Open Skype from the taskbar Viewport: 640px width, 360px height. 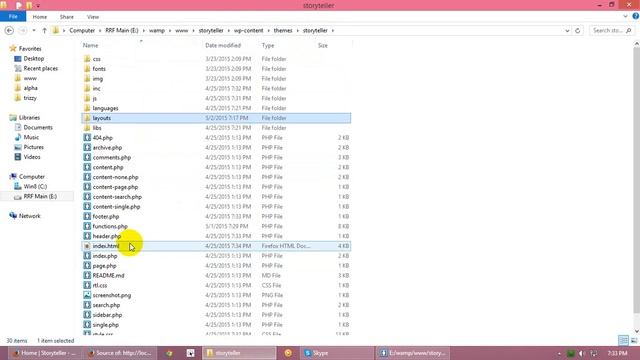point(338,353)
